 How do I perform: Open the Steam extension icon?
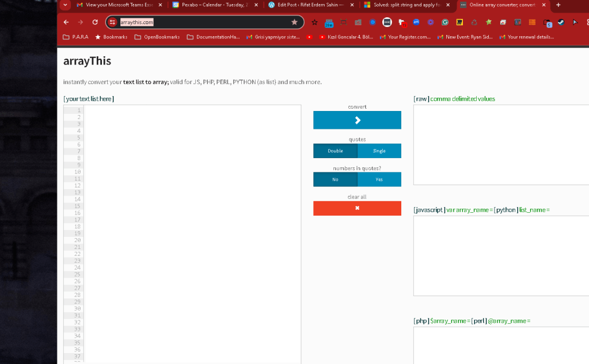[561, 22]
